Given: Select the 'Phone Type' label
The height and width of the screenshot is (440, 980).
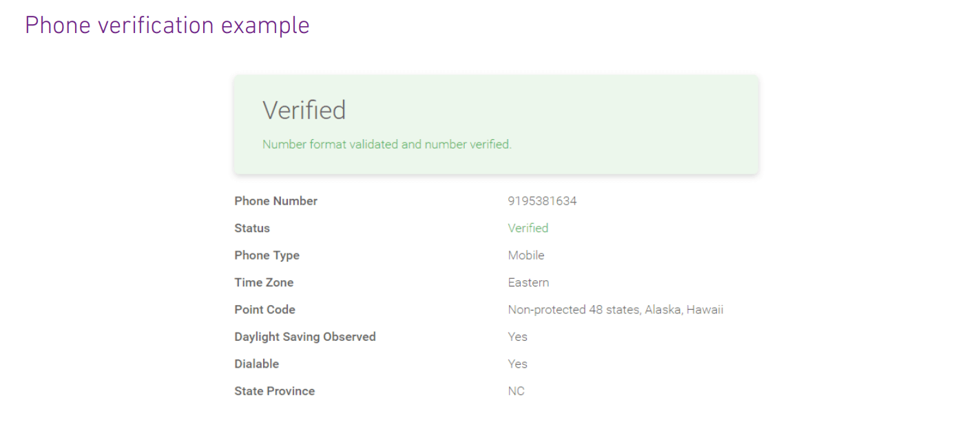Looking at the screenshot, I should point(267,255).
